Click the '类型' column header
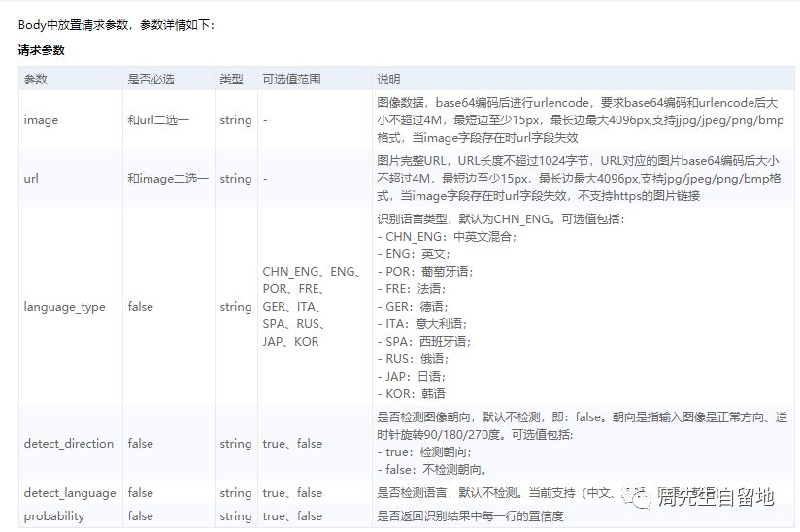The width and height of the screenshot is (800, 532). coord(232,79)
